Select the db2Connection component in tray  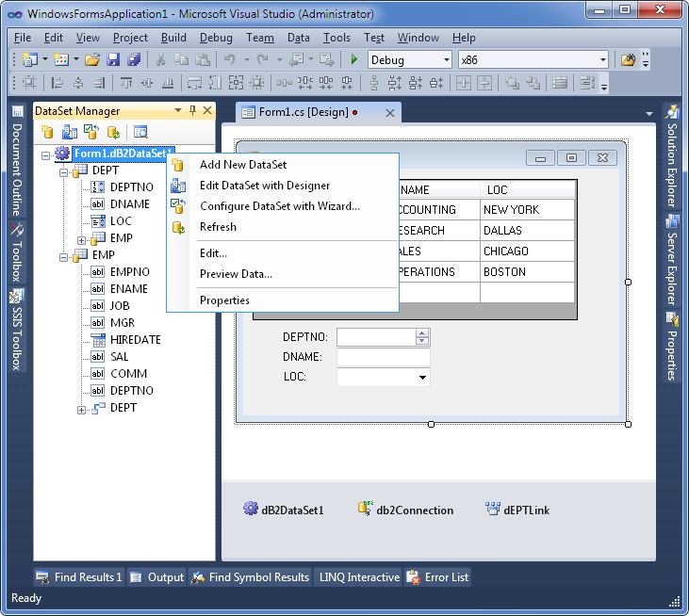coord(406,510)
